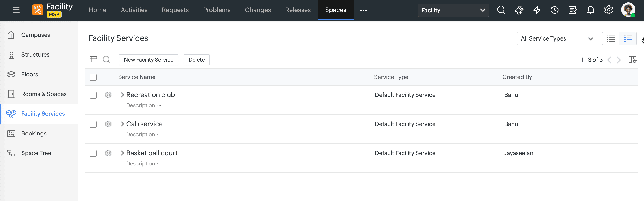Click the table search icon beside New Facility Service
The image size is (644, 201).
tap(106, 60)
